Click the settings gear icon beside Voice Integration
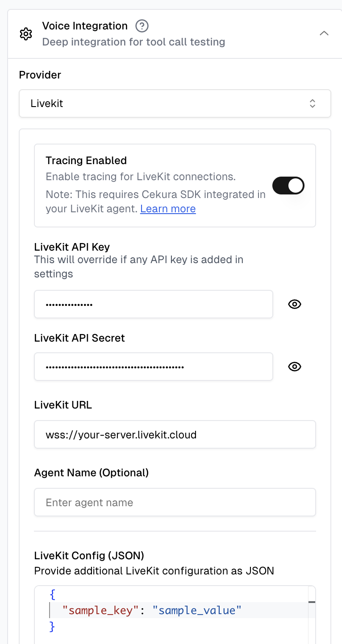342x644 pixels. click(26, 33)
